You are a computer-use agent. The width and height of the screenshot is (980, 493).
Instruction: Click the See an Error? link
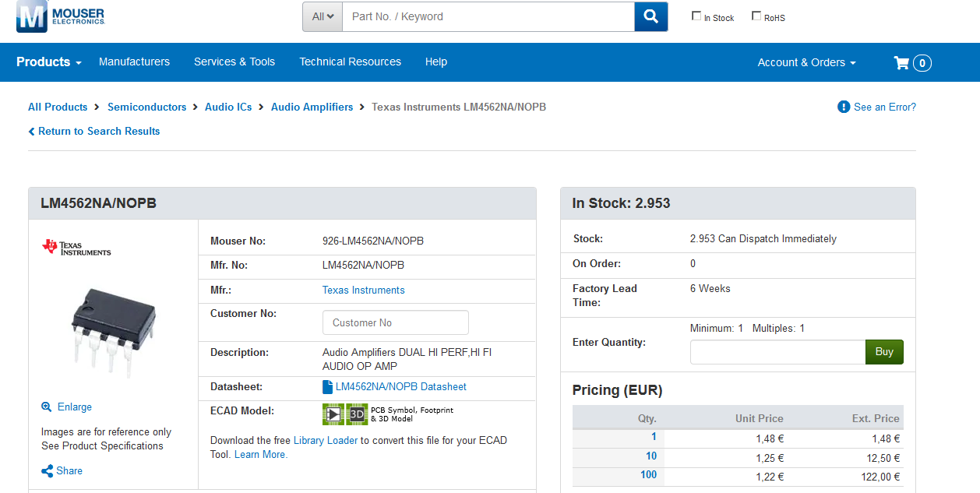click(885, 107)
